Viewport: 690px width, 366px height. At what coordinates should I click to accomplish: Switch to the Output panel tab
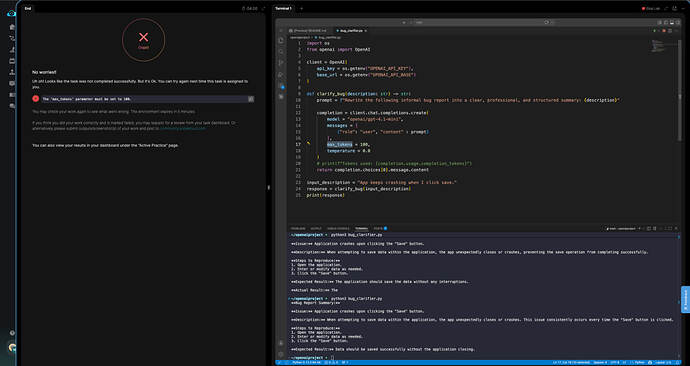316,228
